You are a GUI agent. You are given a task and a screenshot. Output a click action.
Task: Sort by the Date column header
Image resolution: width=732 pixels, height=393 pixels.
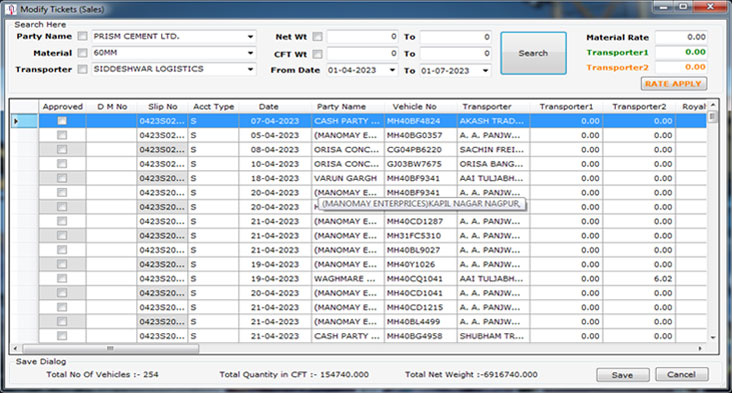(x=269, y=106)
